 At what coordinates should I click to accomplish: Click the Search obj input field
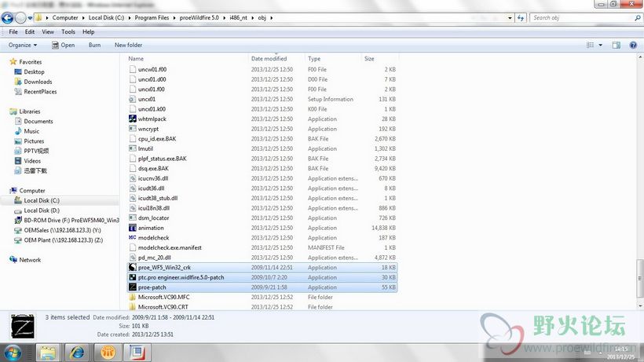582,17
